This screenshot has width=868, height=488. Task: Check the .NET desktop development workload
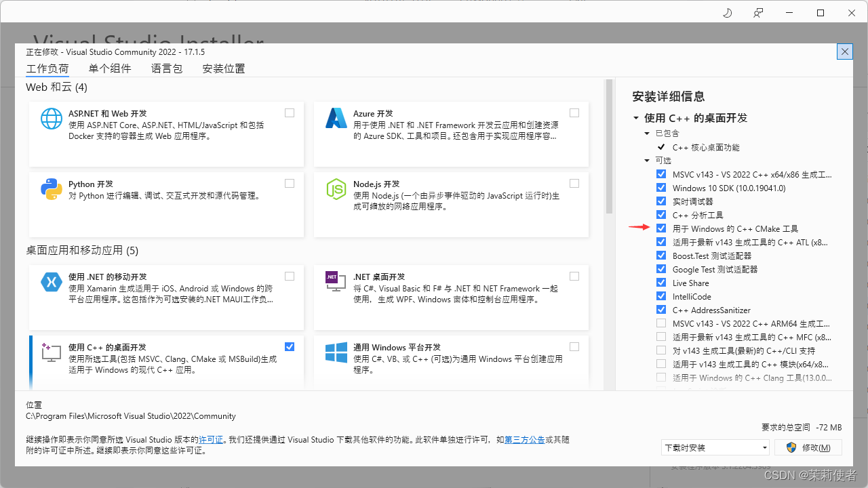coord(574,277)
